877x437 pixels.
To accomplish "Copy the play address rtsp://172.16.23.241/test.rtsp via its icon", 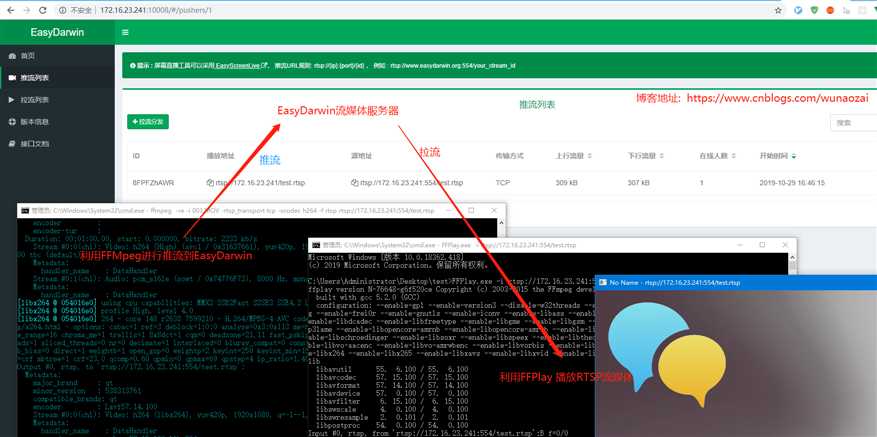I will (210, 182).
